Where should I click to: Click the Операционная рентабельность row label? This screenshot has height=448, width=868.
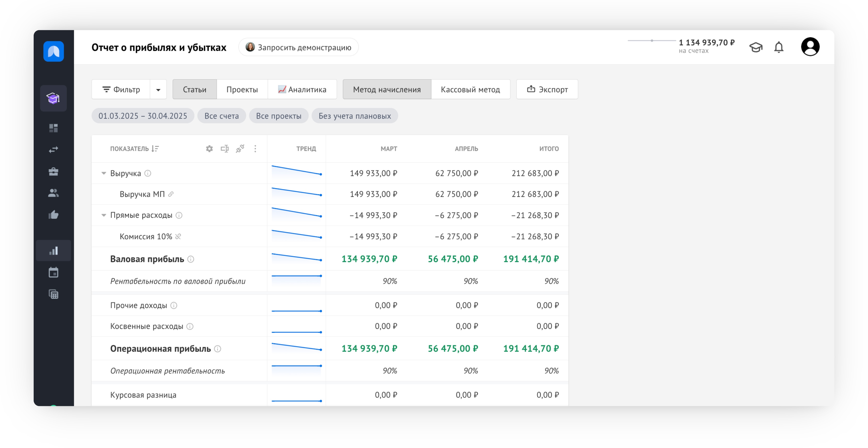point(168,371)
